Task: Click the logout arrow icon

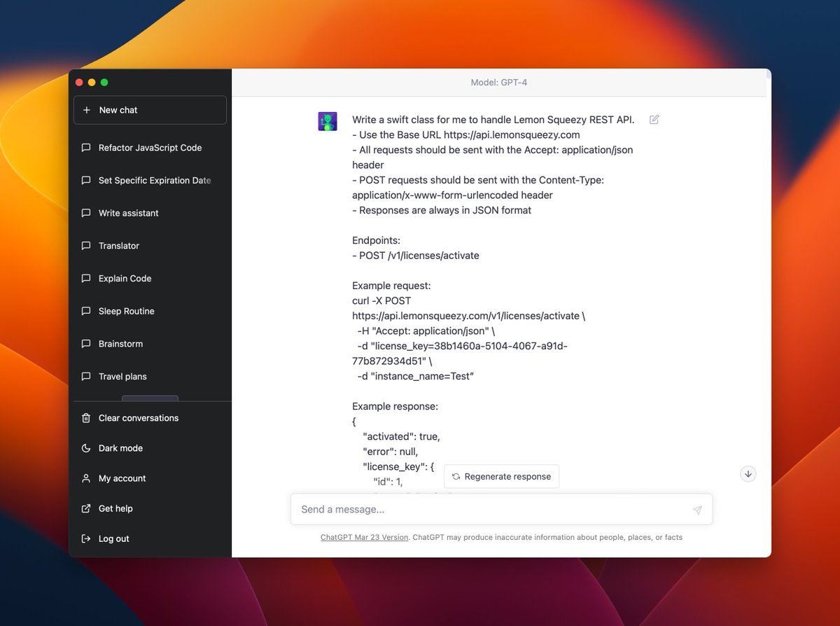Action: pyautogui.click(x=86, y=538)
